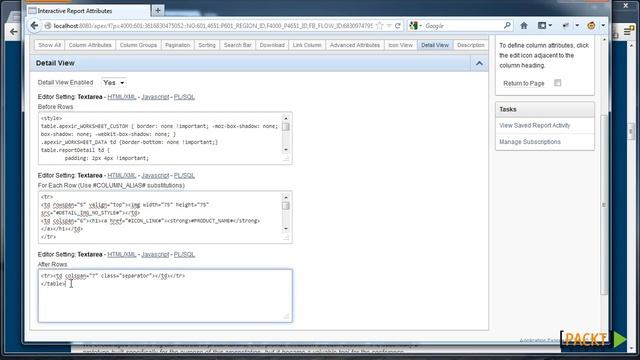The width and height of the screenshot is (640, 360).
Task: Click the Before Rows scrollbar thumb
Action: coord(286,127)
